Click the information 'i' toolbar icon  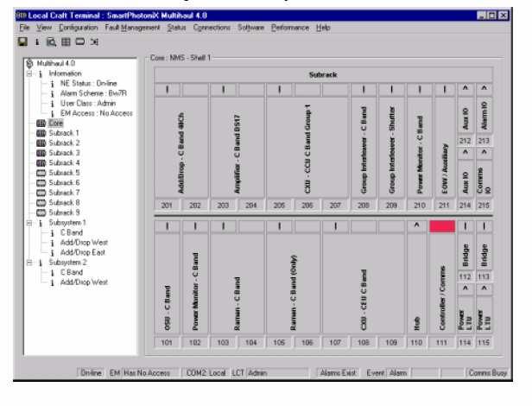(x=37, y=42)
